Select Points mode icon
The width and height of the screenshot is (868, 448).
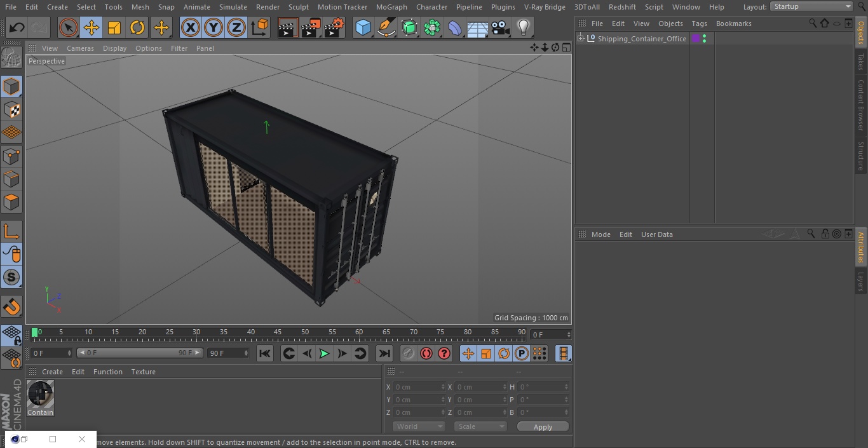11,156
